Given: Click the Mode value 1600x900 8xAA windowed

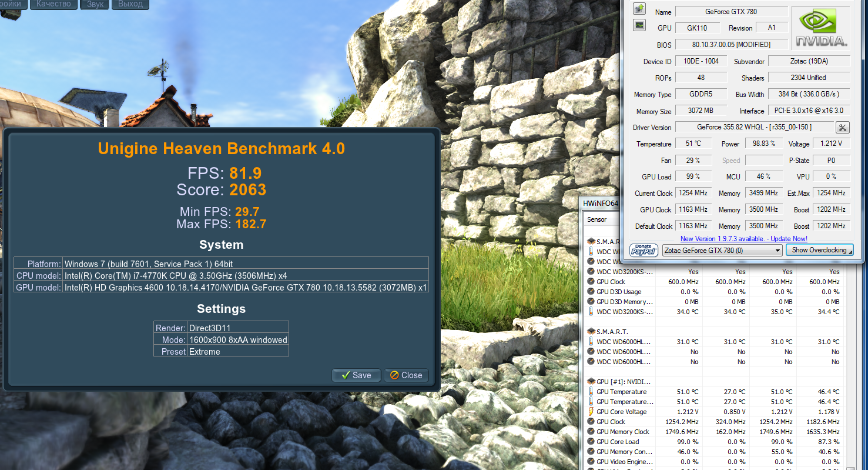Looking at the screenshot, I should (x=238, y=340).
